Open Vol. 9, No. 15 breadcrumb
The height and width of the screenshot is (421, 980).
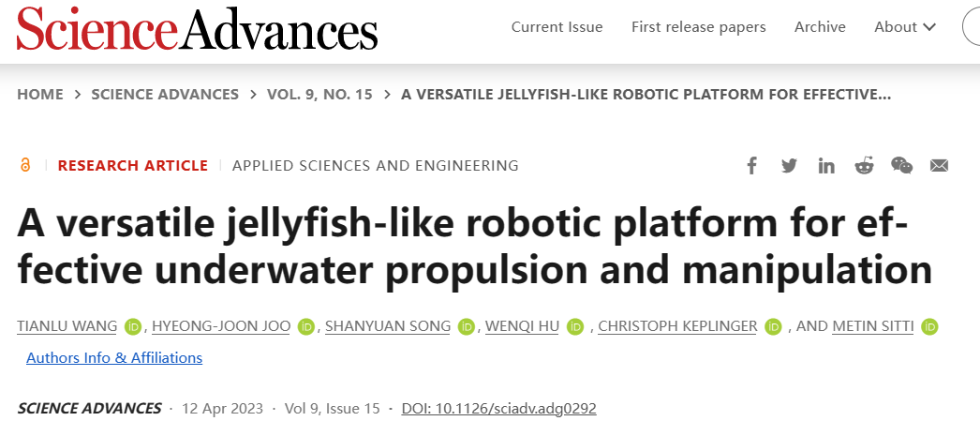pos(319,95)
